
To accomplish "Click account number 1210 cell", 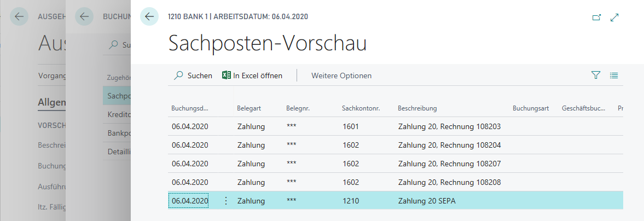I will pyautogui.click(x=351, y=201).
